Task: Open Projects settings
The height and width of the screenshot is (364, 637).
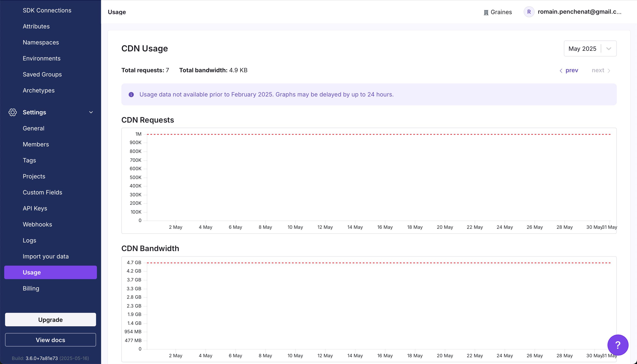Action: 34,176
